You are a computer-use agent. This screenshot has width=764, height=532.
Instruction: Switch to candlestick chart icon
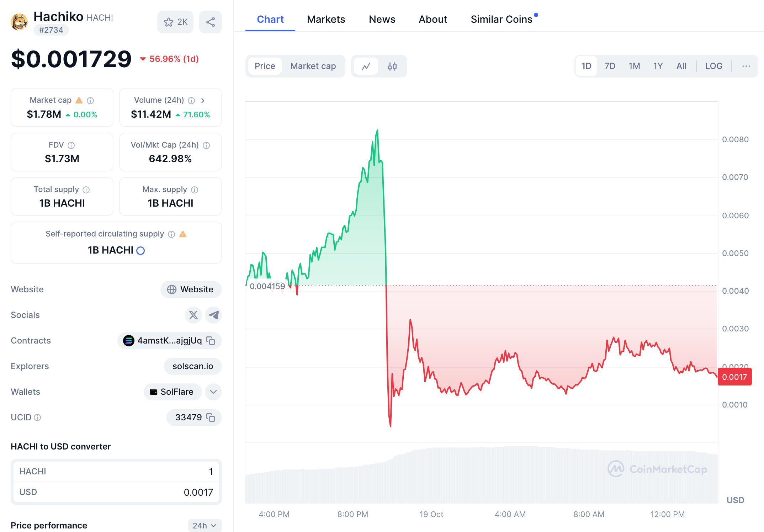392,66
